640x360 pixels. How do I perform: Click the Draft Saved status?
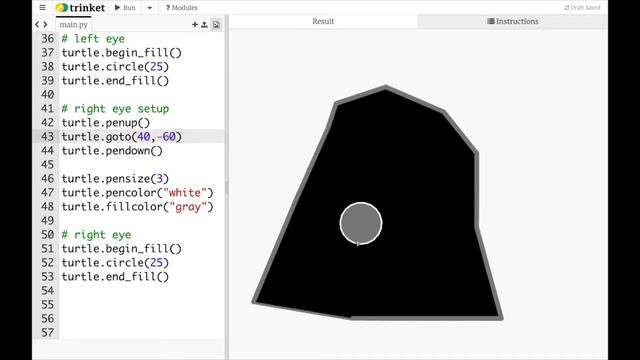(582, 7)
